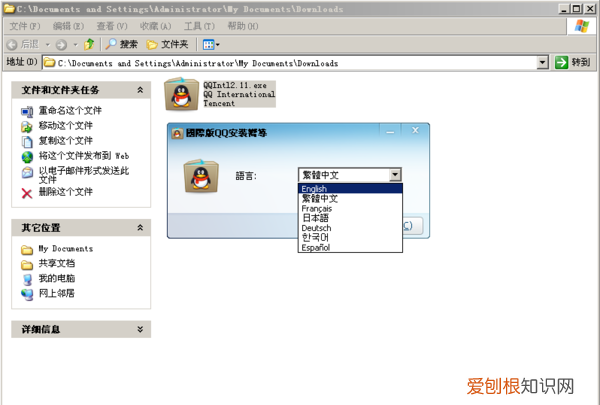This screenshot has height=405, width=600.
Task: Click 将这个文件发布到 Web link
Action: tap(84, 155)
